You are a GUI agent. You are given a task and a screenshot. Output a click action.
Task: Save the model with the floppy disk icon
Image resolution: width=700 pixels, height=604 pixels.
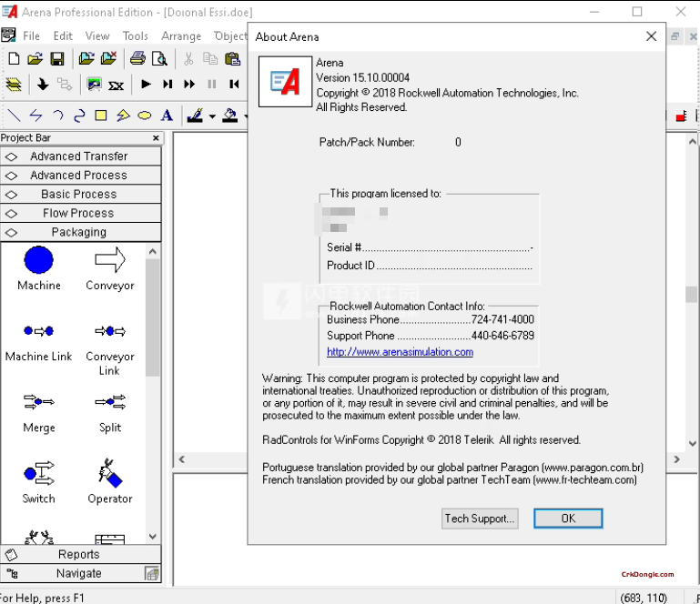click(56, 59)
